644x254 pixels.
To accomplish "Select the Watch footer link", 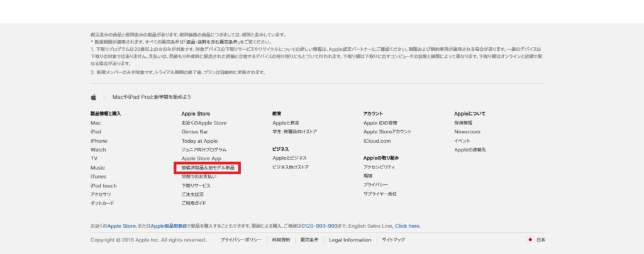I will pos(98,150).
